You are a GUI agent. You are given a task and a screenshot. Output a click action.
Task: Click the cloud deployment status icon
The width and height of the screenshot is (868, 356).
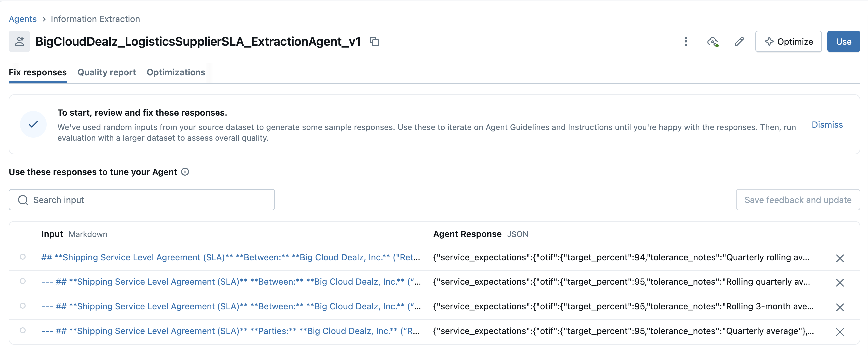712,41
